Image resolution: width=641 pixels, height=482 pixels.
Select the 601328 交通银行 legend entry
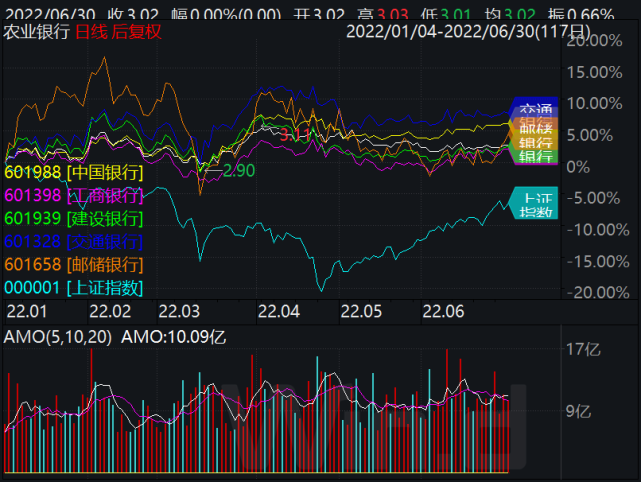click(x=74, y=241)
